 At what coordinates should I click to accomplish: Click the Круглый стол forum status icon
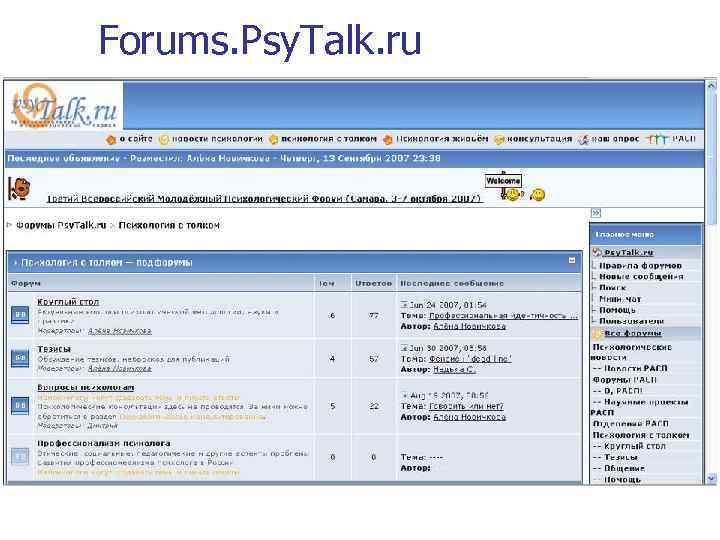point(20,315)
